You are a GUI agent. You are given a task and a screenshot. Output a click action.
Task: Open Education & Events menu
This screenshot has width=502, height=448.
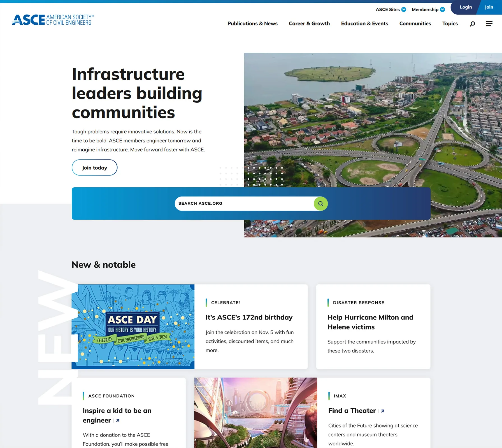[x=364, y=24]
